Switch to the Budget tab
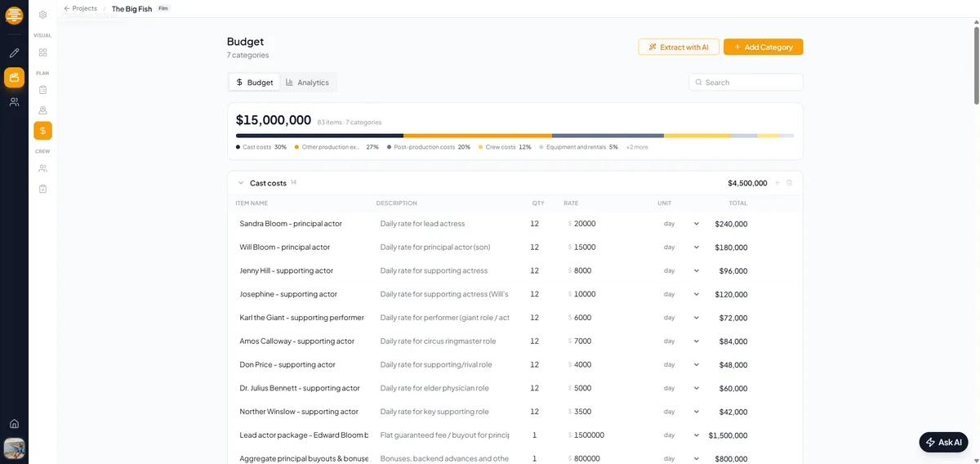980x464 pixels. (254, 83)
